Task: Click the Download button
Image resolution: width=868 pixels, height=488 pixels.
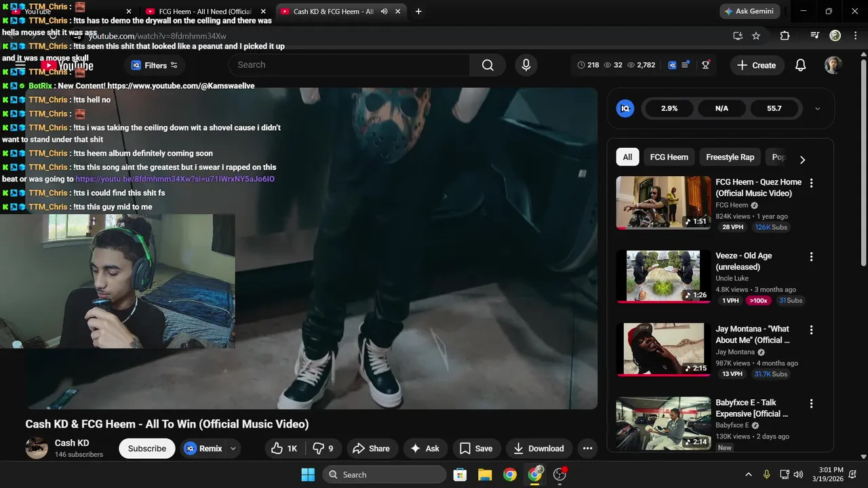Action: tap(539, 448)
